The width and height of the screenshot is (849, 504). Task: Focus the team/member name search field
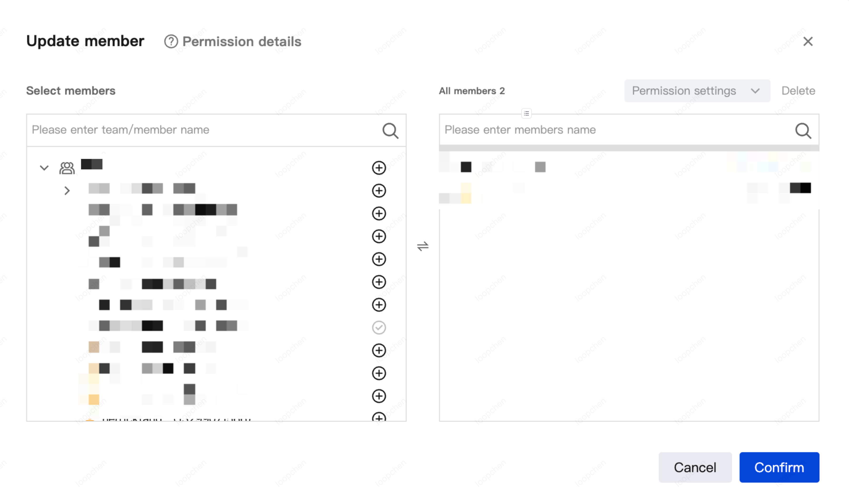click(x=204, y=130)
